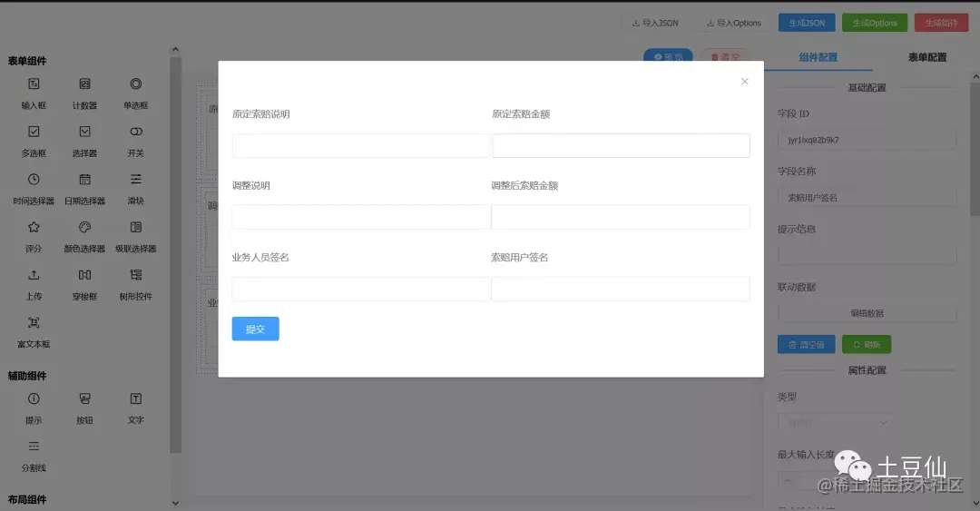Close the preview dialog with X
This screenshot has height=511, width=980.
[x=744, y=82]
